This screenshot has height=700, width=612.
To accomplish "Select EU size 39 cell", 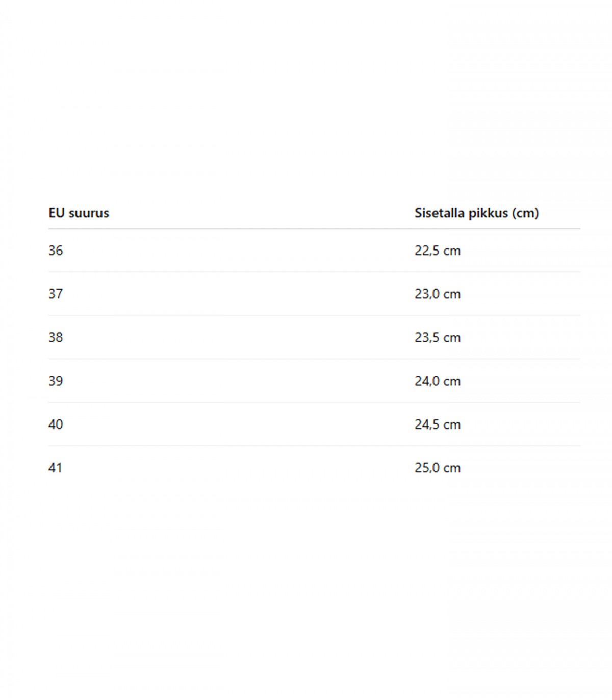I will tap(56, 381).
